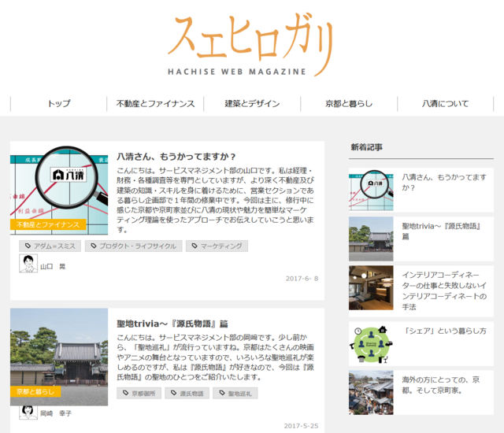Click the 新着記事 sidebar heading
The width and height of the screenshot is (504, 433).
coord(366,147)
